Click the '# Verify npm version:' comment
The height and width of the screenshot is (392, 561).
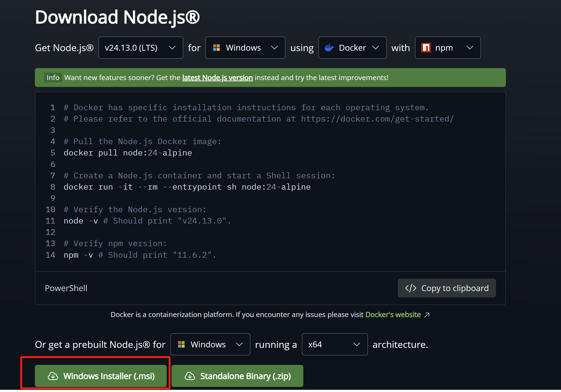[x=115, y=243]
